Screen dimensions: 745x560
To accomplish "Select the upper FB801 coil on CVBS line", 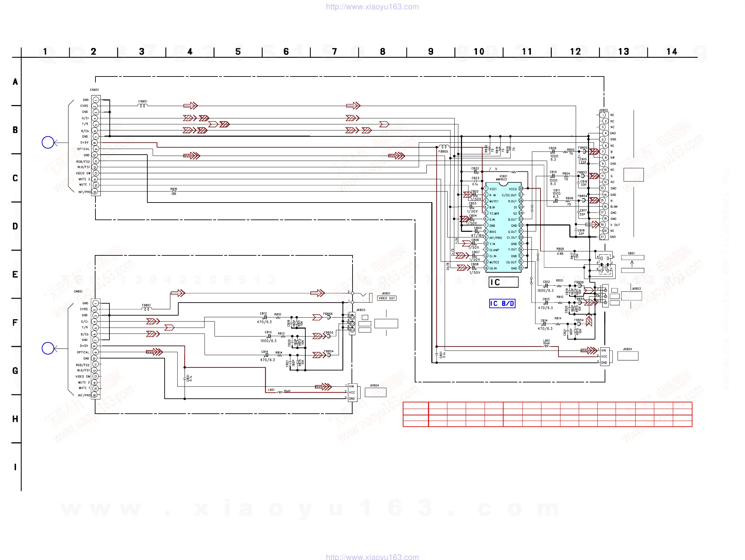I will pyautogui.click(x=142, y=105).
